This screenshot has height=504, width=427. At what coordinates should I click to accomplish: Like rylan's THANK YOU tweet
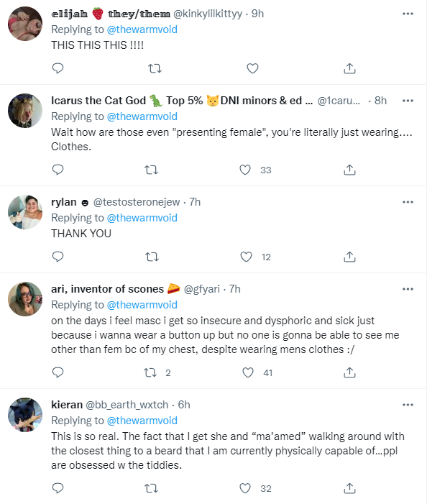tap(246, 257)
